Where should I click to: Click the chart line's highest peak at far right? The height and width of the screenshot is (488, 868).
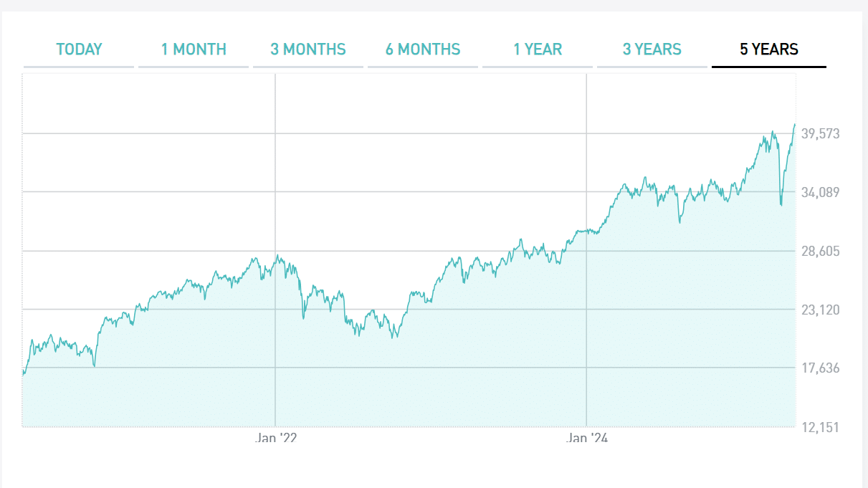click(x=794, y=125)
